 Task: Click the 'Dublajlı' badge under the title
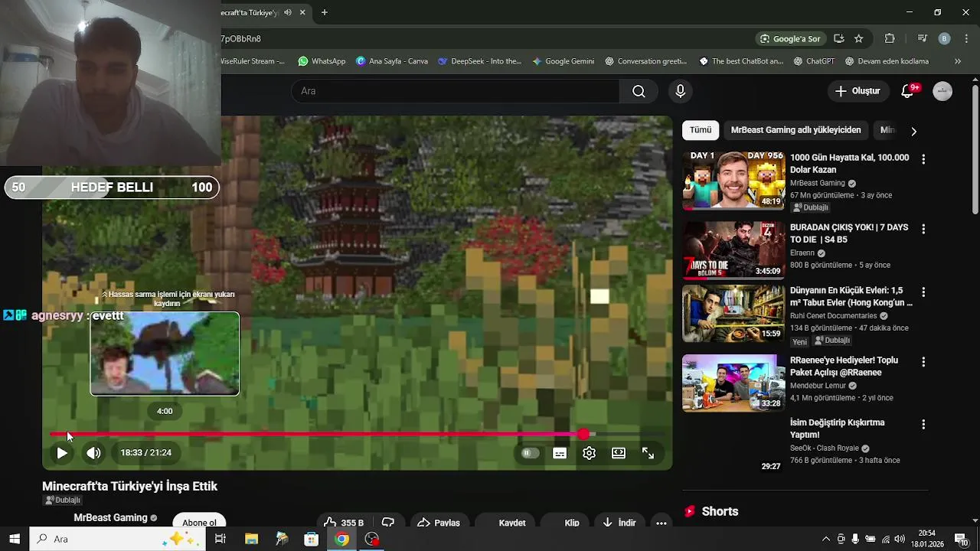pyautogui.click(x=63, y=500)
